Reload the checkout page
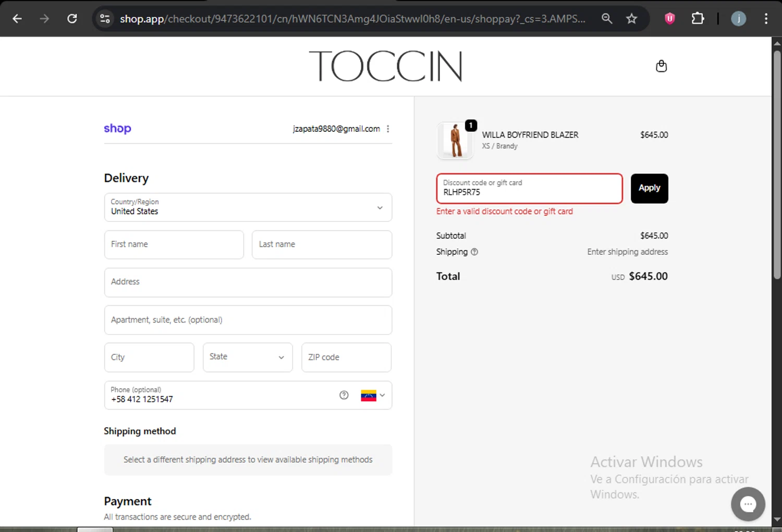The height and width of the screenshot is (532, 782). [72, 19]
